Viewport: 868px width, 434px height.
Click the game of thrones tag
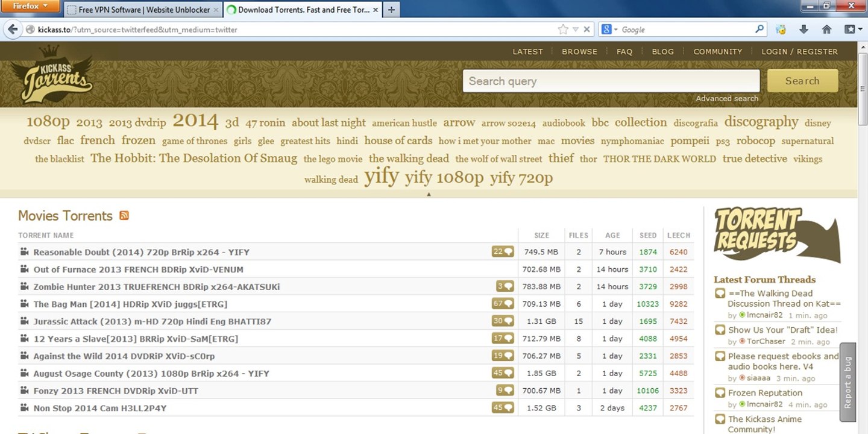195,141
